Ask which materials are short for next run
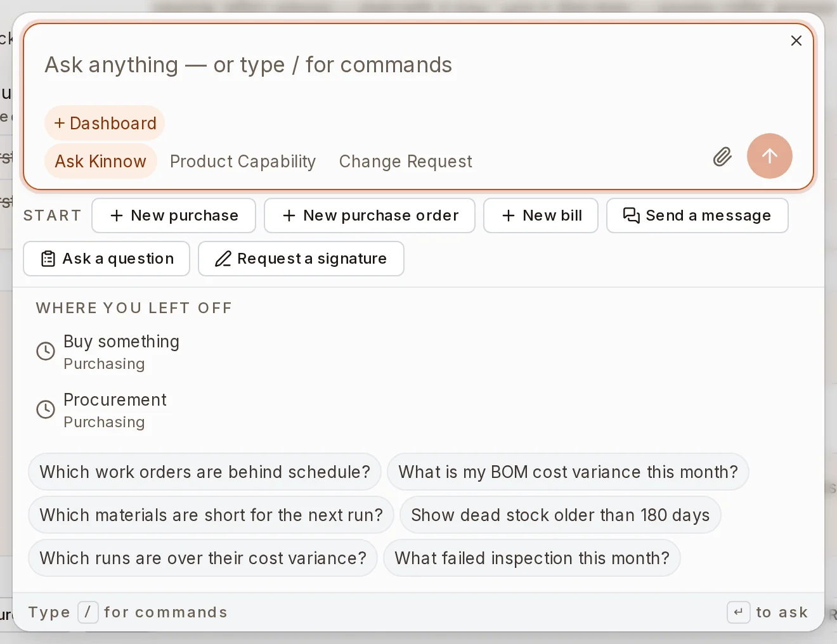This screenshot has height=644, width=837. (211, 515)
